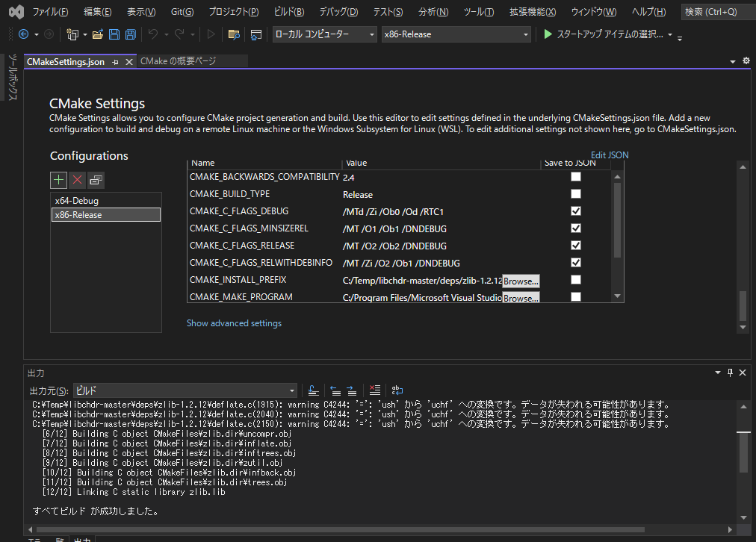This screenshot has height=542, width=756.
Task: Clear all output pane text icon
Action: coord(375,390)
